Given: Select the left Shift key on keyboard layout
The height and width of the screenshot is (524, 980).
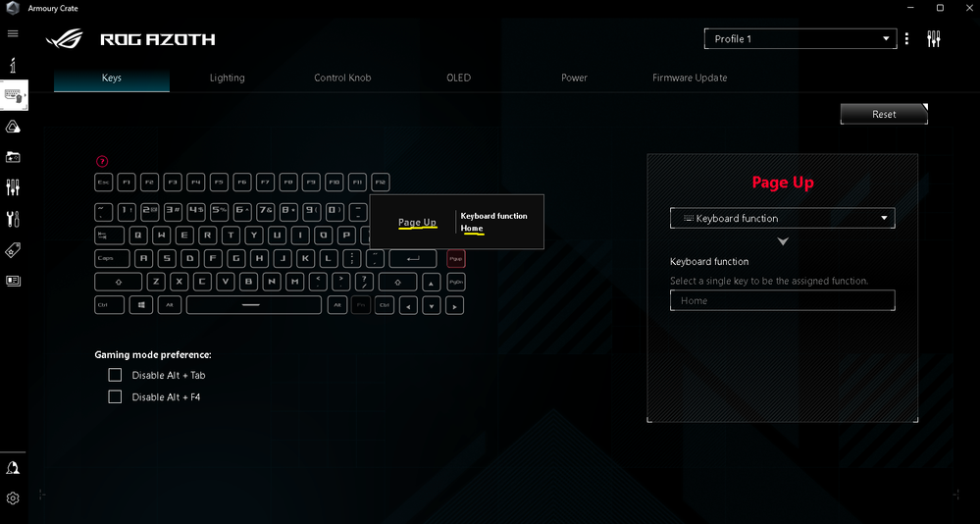Looking at the screenshot, I should [x=118, y=282].
